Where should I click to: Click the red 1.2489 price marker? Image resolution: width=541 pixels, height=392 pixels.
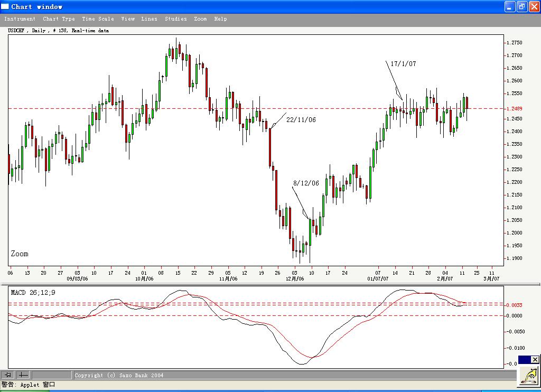515,109
